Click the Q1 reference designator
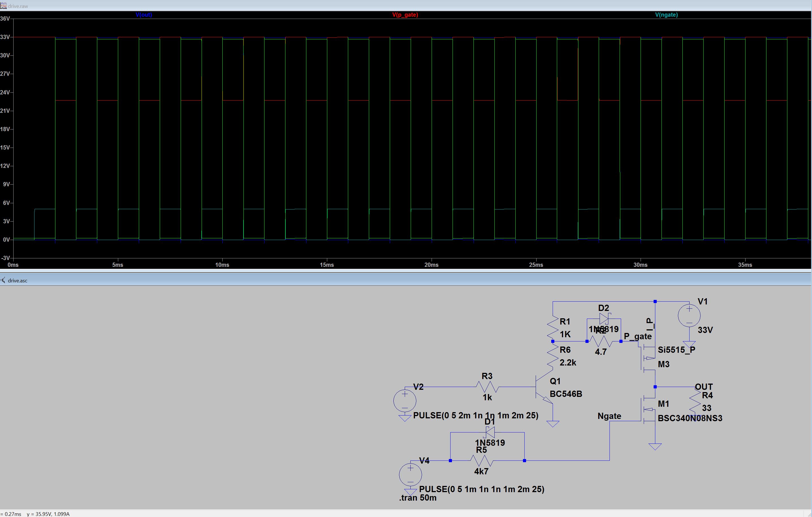Image resolution: width=812 pixels, height=517 pixels. tap(555, 381)
